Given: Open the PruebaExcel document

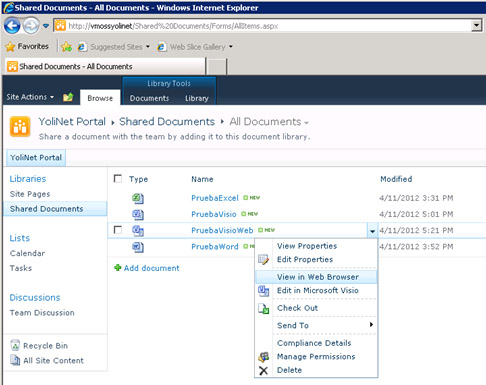Looking at the screenshot, I should point(215,198).
